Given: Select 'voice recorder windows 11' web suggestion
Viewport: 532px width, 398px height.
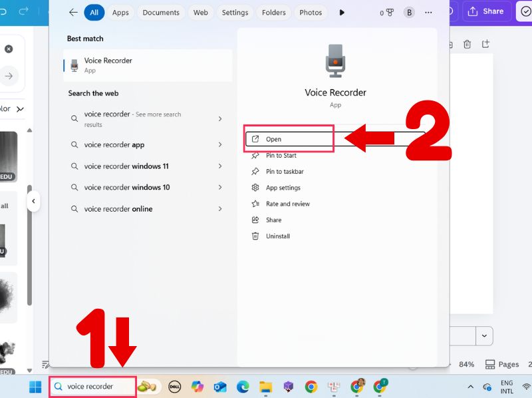Looking at the screenshot, I should pyautogui.click(x=126, y=166).
